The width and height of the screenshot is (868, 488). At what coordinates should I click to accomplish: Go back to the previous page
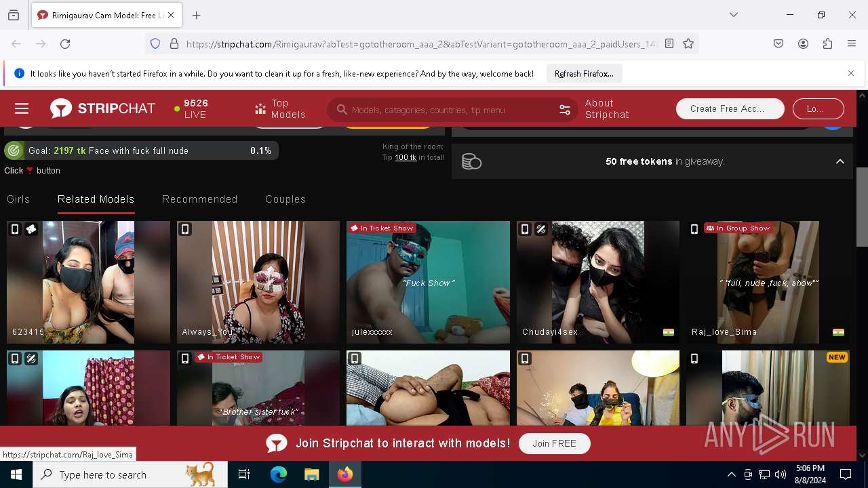point(16,43)
